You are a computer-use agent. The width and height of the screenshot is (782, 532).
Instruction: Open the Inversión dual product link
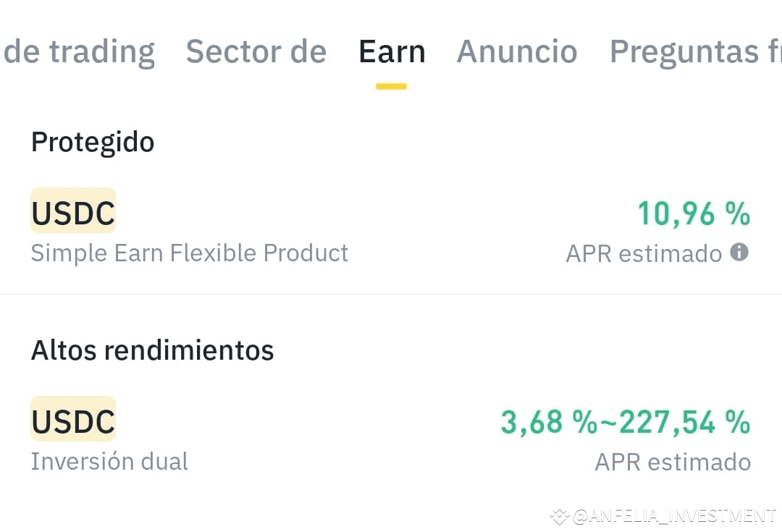click(109, 460)
